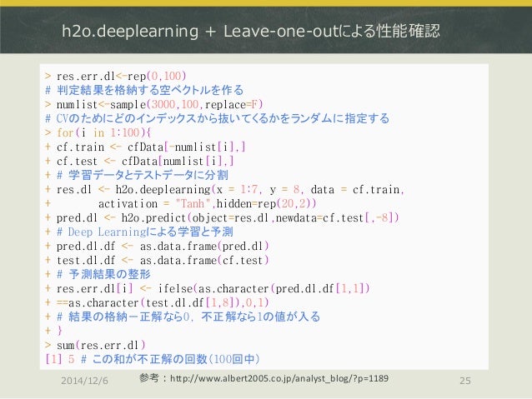Click the 'cf.train <- cfData[-numlist[i],]' line

click(x=145, y=147)
